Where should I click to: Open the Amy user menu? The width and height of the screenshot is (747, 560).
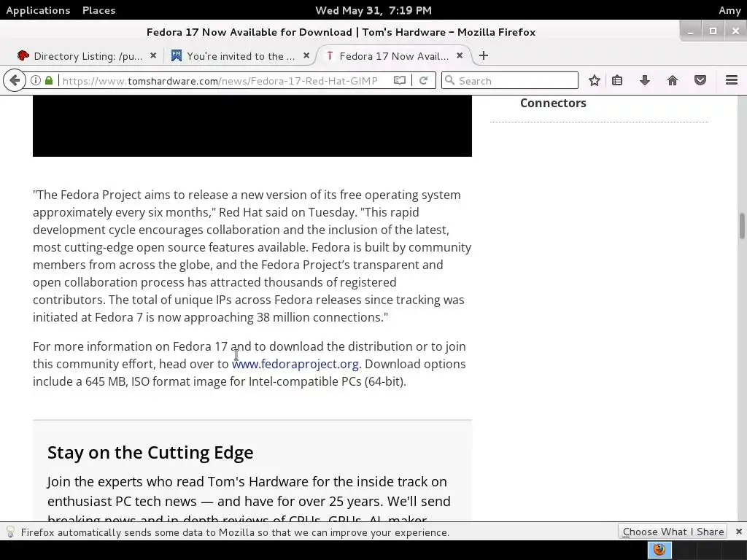pos(729,10)
